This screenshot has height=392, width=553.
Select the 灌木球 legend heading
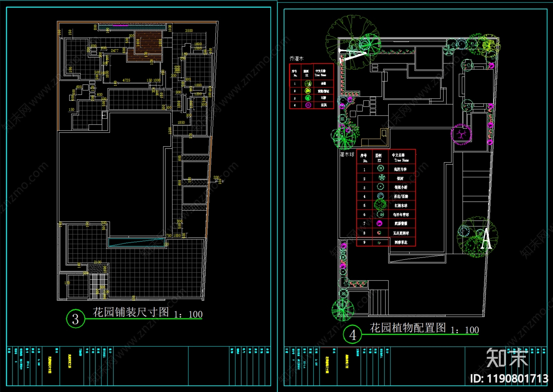[347, 154]
